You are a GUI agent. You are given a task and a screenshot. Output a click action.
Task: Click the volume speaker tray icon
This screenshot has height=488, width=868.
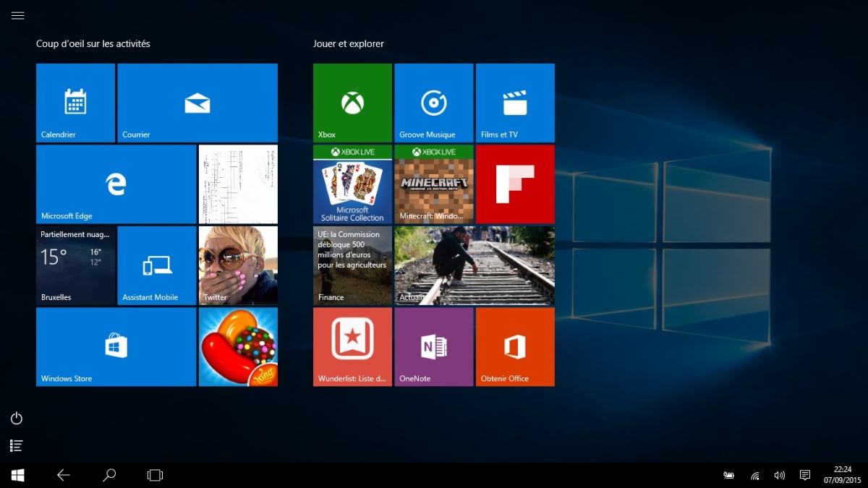(780, 476)
